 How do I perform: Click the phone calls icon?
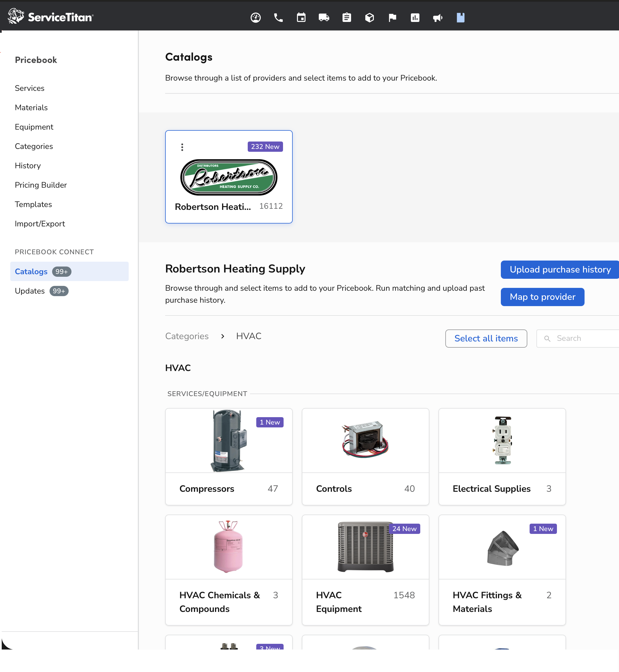[x=278, y=17]
